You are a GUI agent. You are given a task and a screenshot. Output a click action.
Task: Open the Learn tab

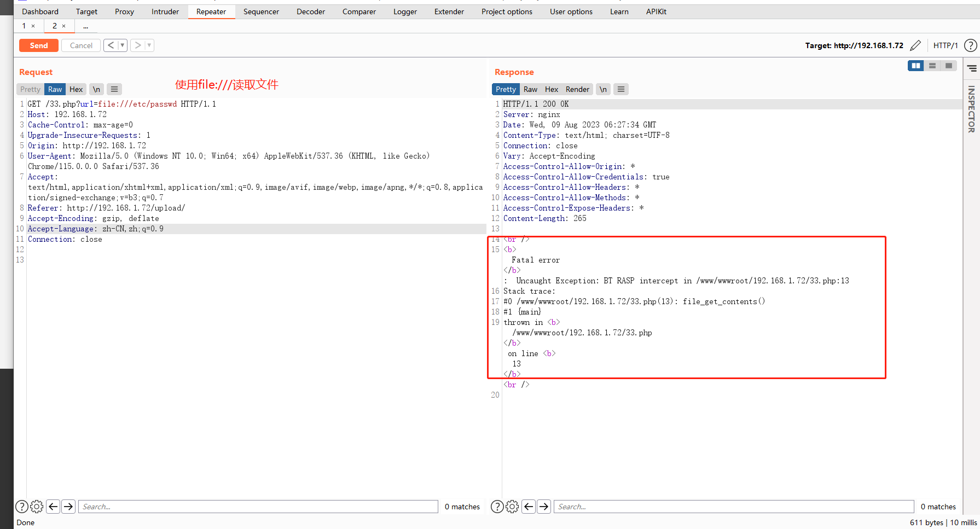[619, 11]
